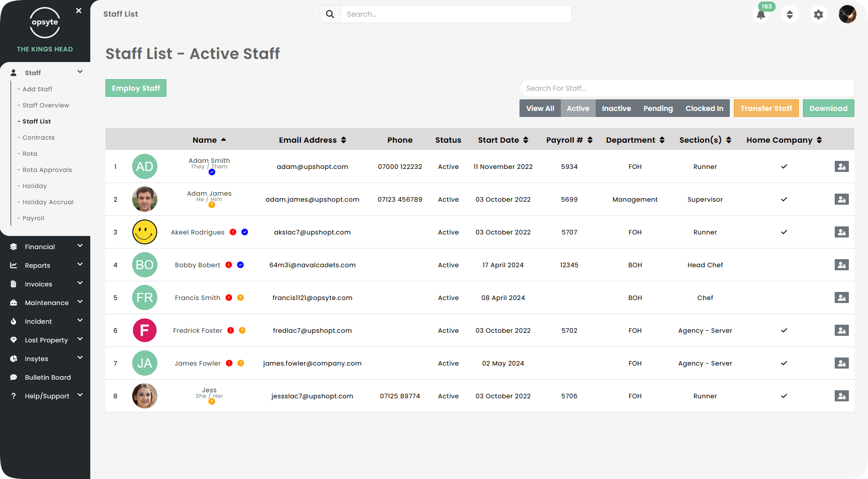The height and width of the screenshot is (479, 868).
Task: Expand the Incident sidebar menu
Action: coord(80,321)
